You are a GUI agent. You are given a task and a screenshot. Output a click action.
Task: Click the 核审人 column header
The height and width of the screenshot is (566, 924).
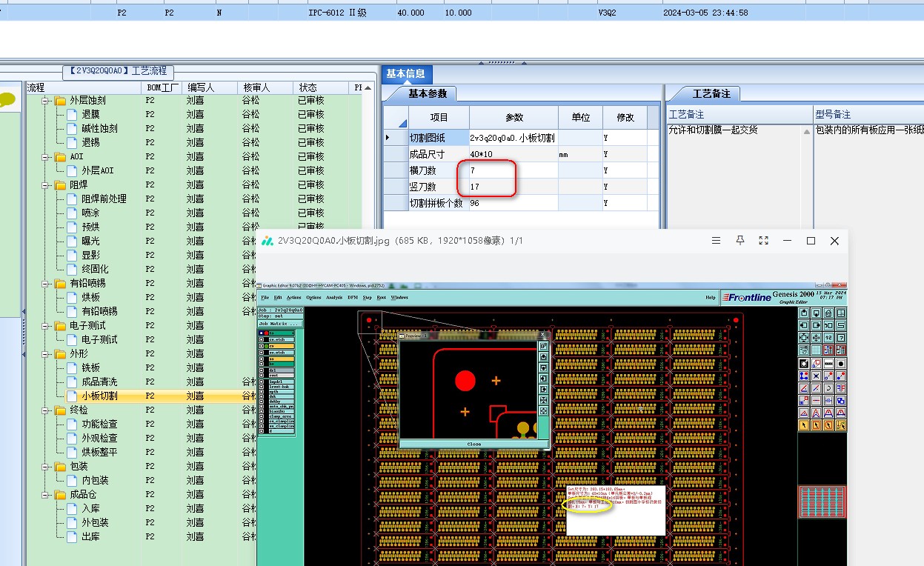(265, 87)
